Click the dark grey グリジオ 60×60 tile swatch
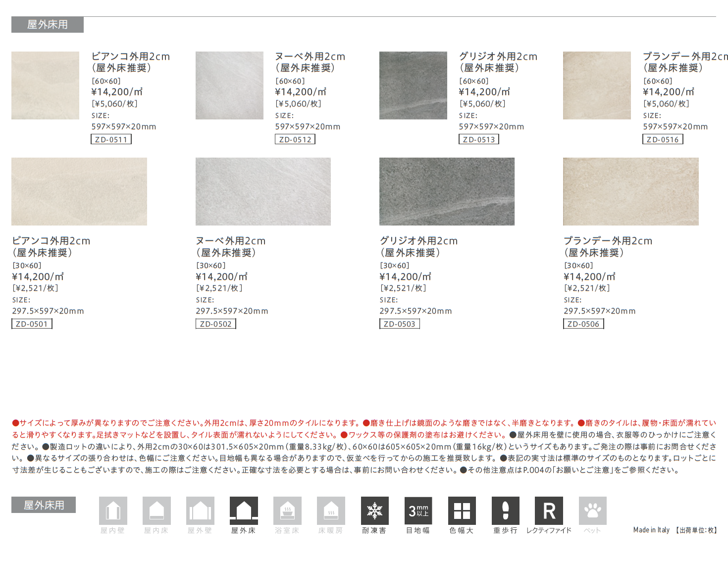 click(413, 85)
